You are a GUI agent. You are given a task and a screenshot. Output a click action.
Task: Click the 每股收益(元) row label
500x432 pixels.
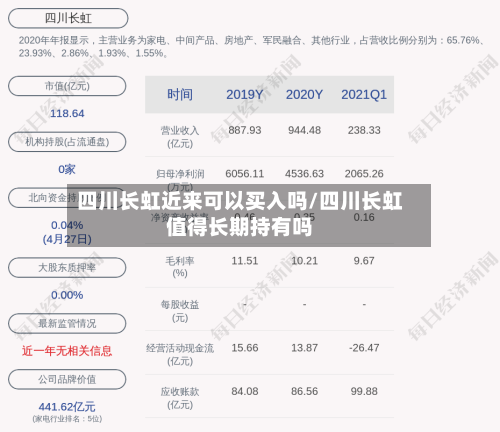tap(180, 311)
